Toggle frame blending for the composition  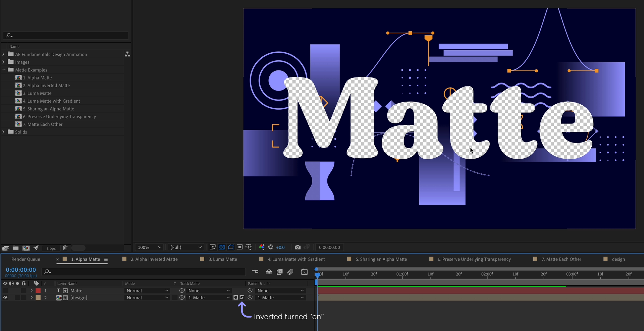click(280, 272)
